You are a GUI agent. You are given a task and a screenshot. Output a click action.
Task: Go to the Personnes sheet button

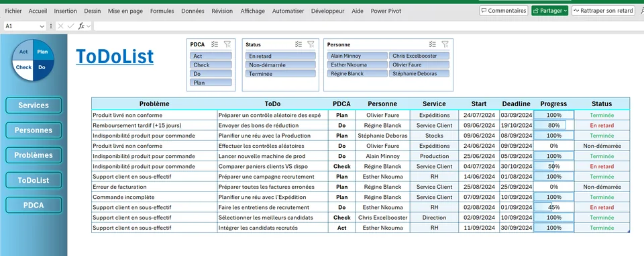pos(34,130)
